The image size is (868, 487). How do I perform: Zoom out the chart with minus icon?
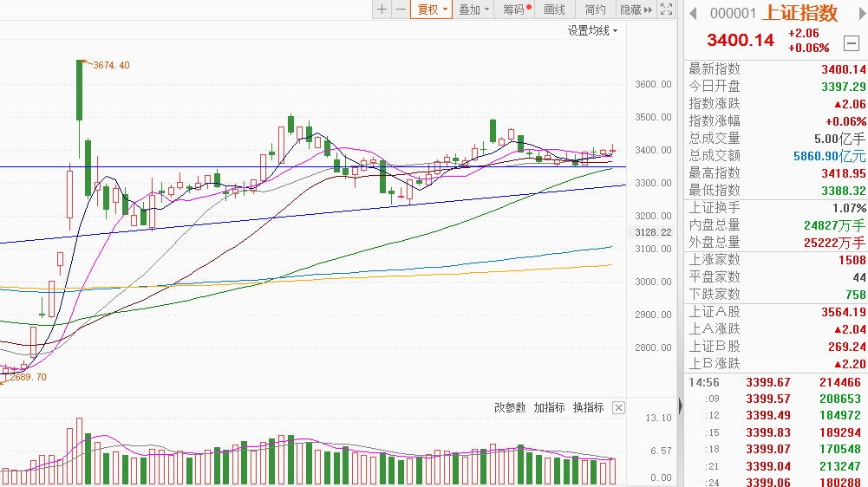pos(401,10)
